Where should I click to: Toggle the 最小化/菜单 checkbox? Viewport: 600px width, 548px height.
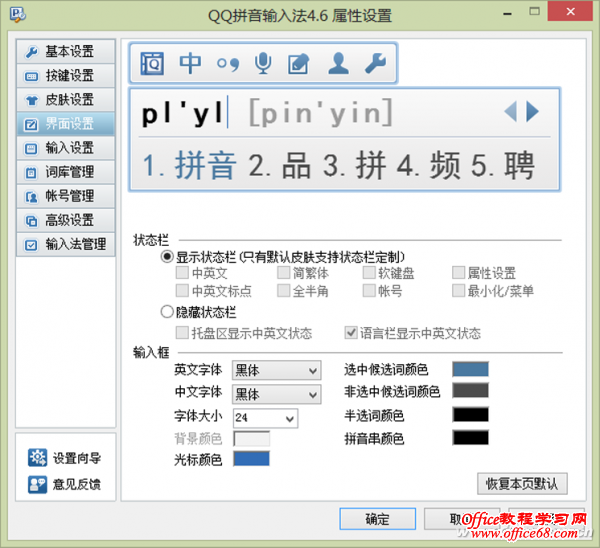pyautogui.click(x=458, y=291)
